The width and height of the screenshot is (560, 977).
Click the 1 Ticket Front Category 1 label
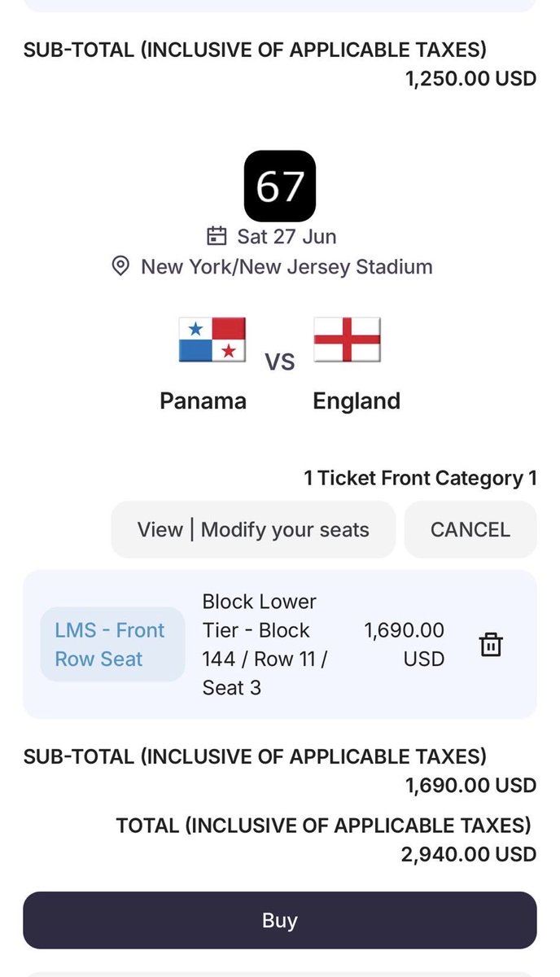pos(420,478)
